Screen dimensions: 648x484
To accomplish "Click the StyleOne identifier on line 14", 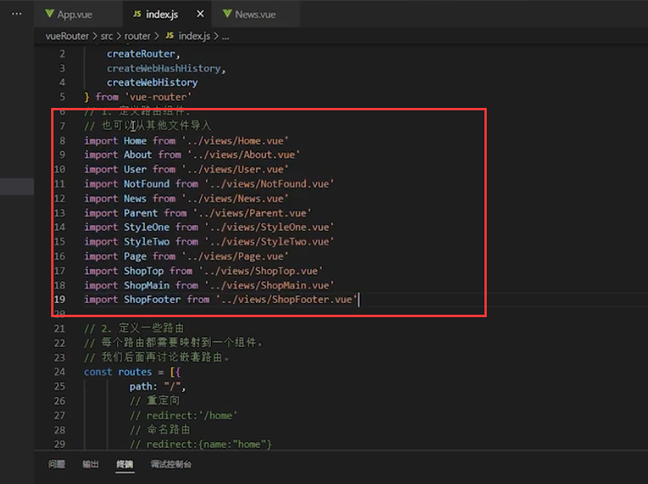I will pyautogui.click(x=147, y=227).
